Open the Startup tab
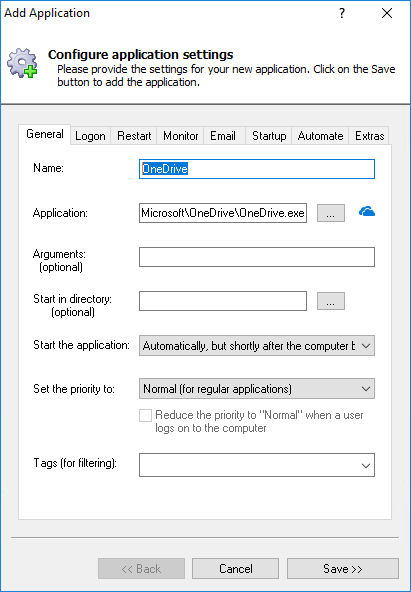Screen dimensions: 411x592 pyautogui.click(x=269, y=136)
